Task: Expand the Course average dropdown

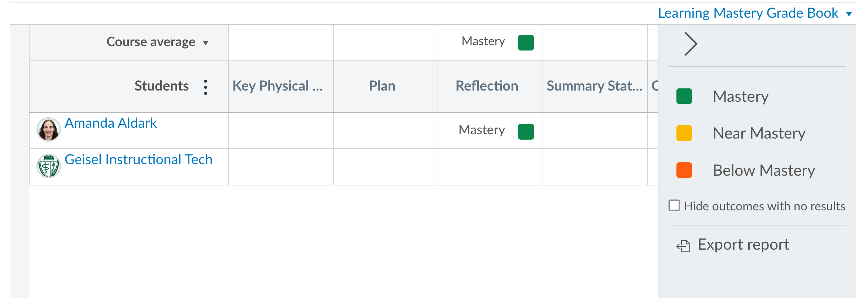Action: (206, 42)
